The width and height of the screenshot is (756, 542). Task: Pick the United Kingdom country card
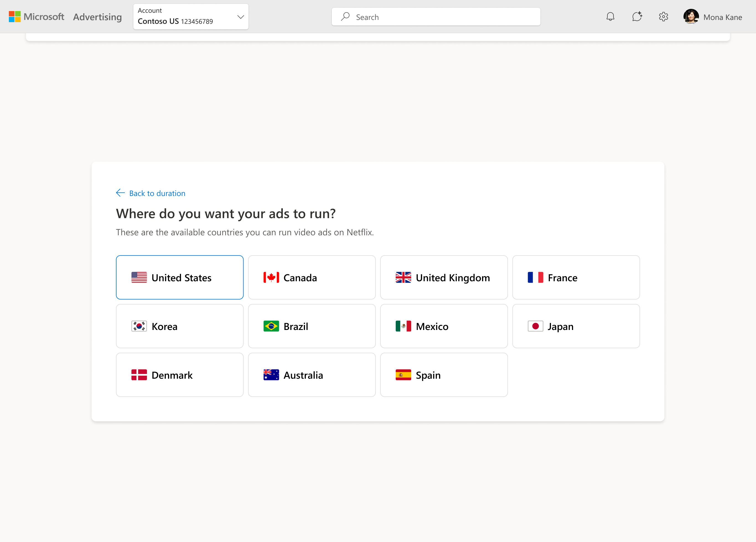pyautogui.click(x=444, y=277)
